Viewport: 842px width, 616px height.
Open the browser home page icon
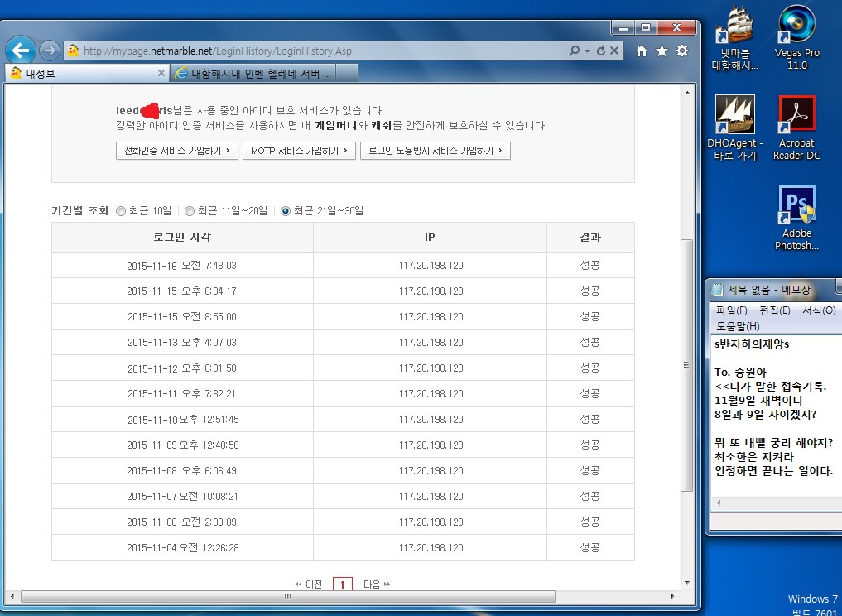[x=642, y=51]
